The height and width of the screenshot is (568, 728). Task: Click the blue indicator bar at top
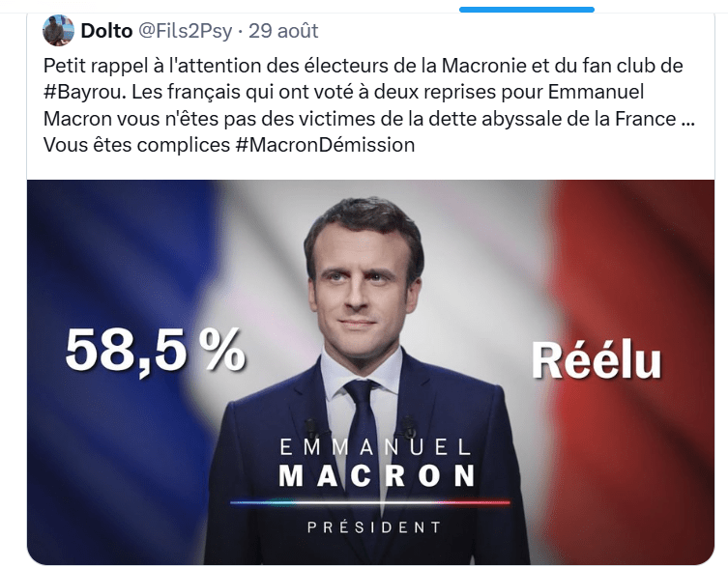527,10
